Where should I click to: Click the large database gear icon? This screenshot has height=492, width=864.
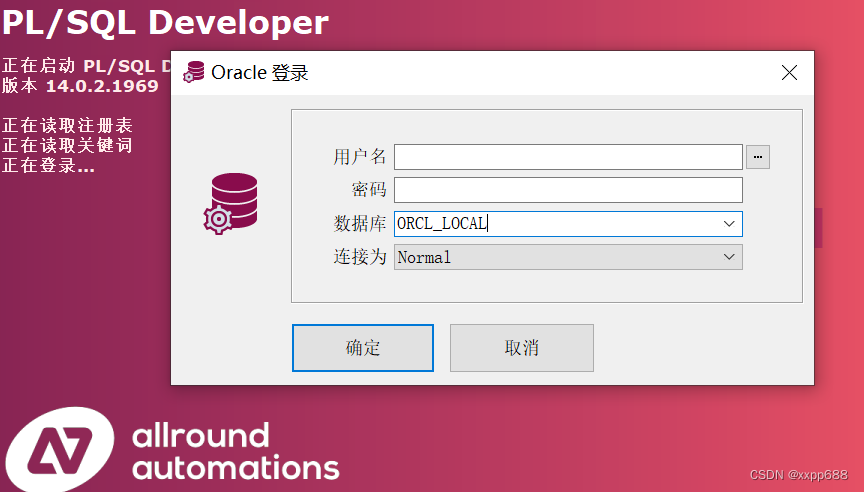pos(230,203)
